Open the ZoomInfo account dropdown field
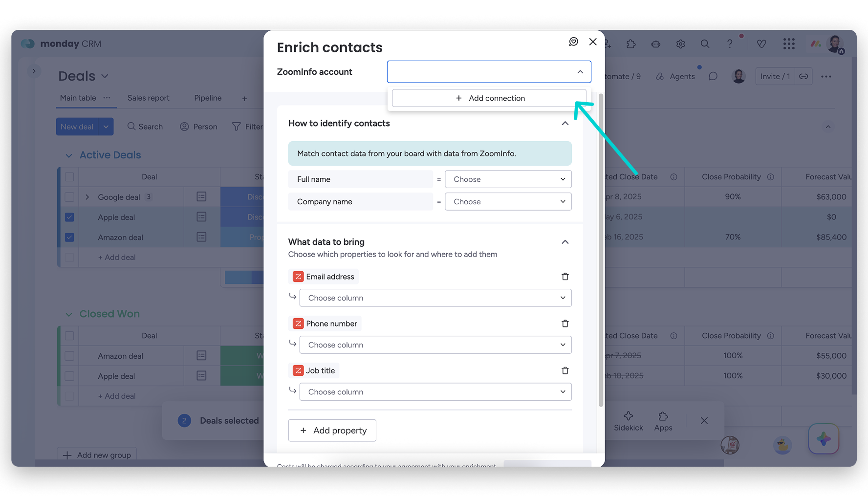The image size is (868, 496). pyautogui.click(x=489, y=72)
